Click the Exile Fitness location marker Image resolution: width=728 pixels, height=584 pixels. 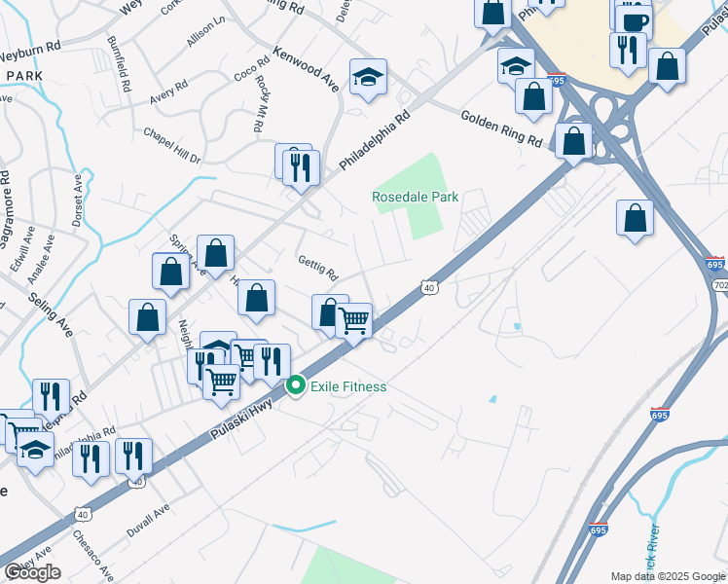(x=295, y=385)
